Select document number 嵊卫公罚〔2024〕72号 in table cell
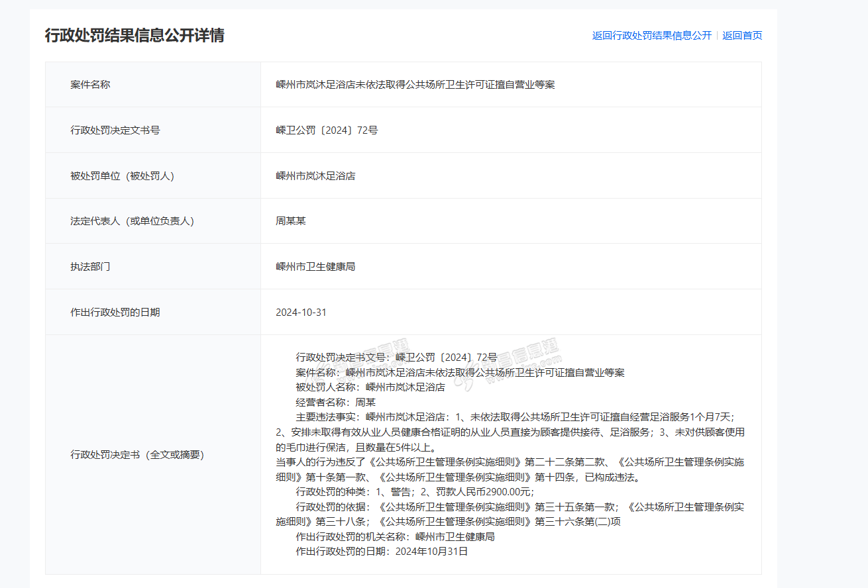This screenshot has height=588, width=868. pos(327,130)
